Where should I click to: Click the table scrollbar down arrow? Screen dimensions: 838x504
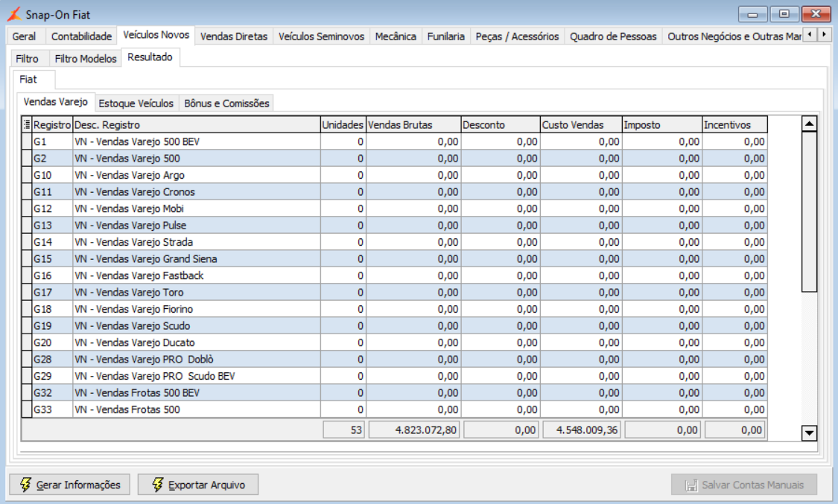point(809,433)
